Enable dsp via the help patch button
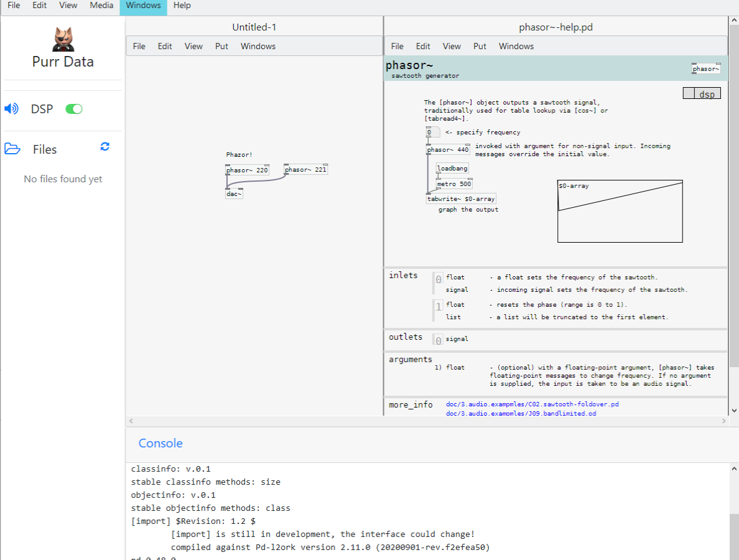Screen dimensions: 739x560 [x=702, y=93]
